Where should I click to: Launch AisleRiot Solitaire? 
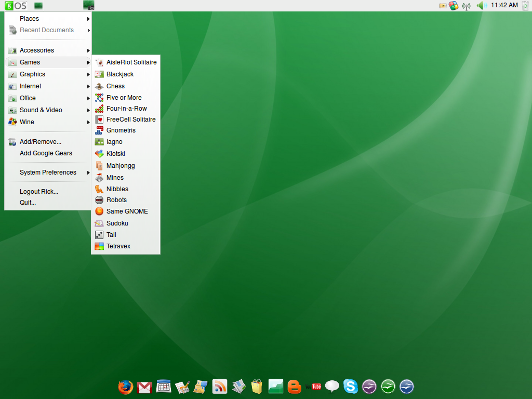pyautogui.click(x=126, y=62)
